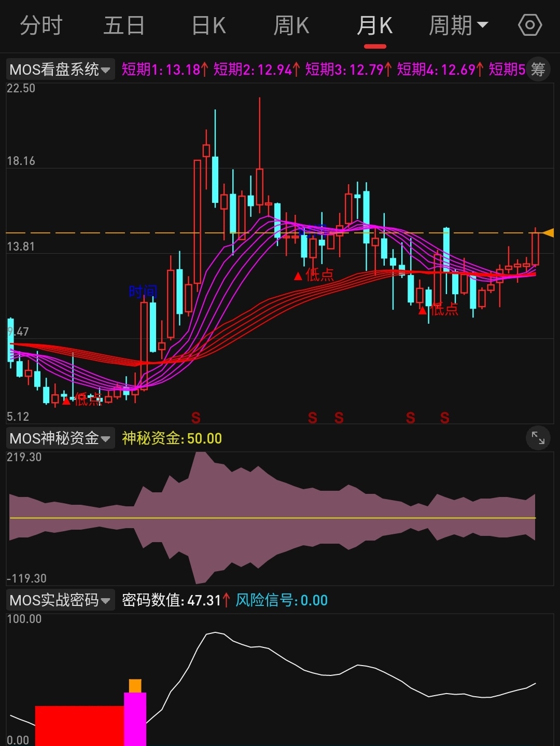Click the 短期4: 12.69 value
Screen dimensions: 560x746
tap(440, 69)
